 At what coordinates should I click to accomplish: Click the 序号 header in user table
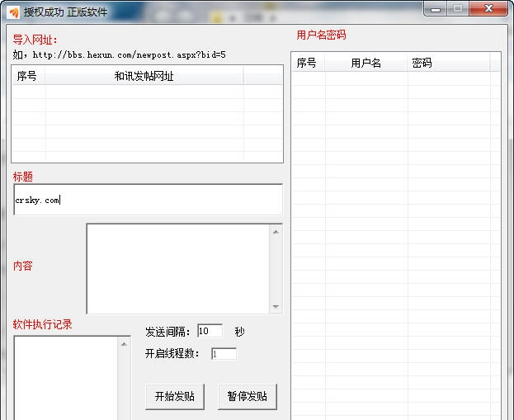308,63
